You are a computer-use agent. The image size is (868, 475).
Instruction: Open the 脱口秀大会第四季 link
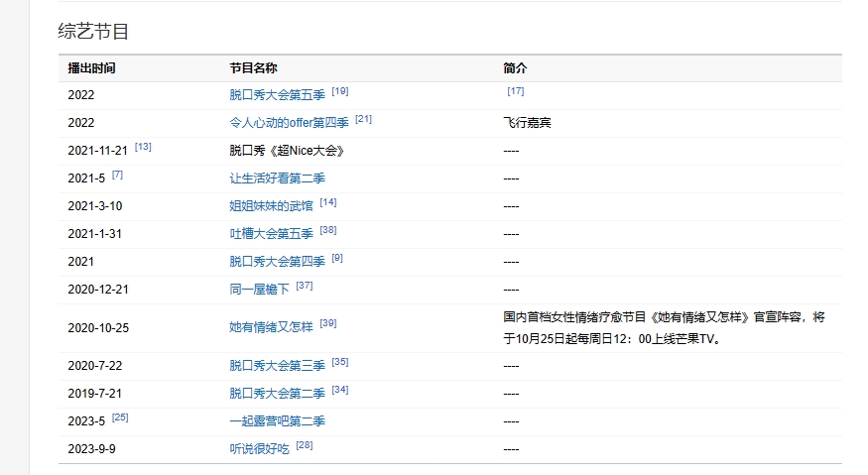(278, 262)
